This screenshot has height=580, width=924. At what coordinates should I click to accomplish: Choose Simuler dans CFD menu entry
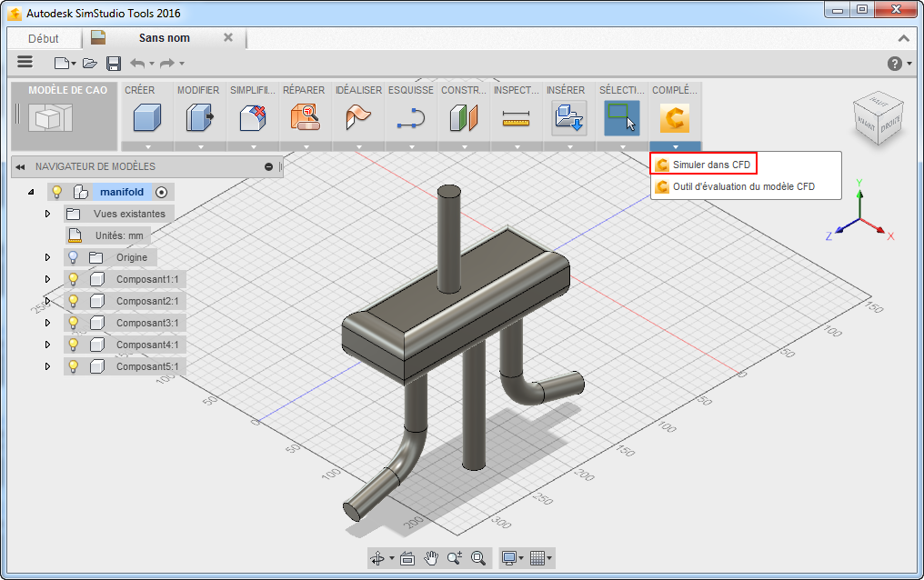pos(704,165)
